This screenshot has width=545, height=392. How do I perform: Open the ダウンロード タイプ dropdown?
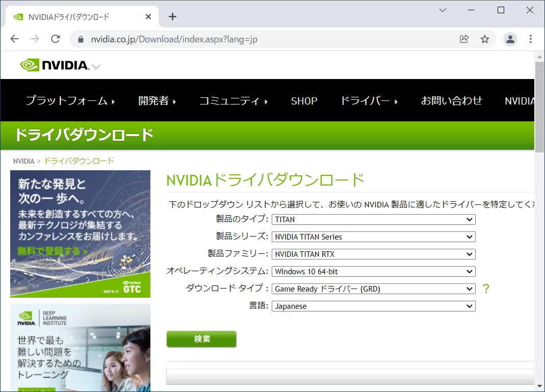[373, 289]
